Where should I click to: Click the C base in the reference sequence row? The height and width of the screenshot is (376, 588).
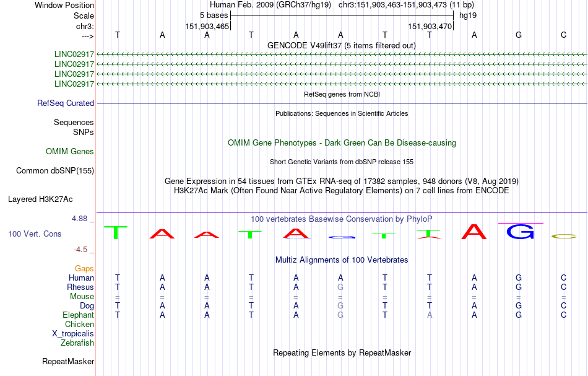(563, 35)
